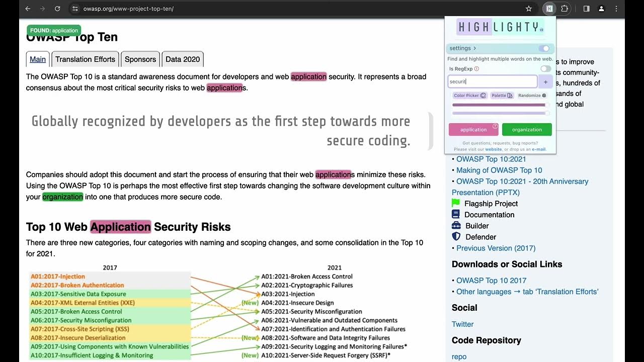Viewport: 644px width, 362px height.
Task: Toggle the Highlighty main on/off switch
Action: tap(544, 48)
